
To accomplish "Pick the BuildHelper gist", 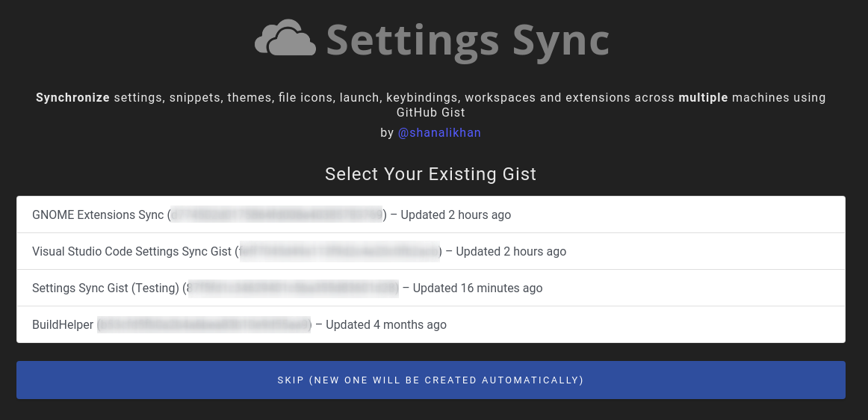I will (63, 325).
